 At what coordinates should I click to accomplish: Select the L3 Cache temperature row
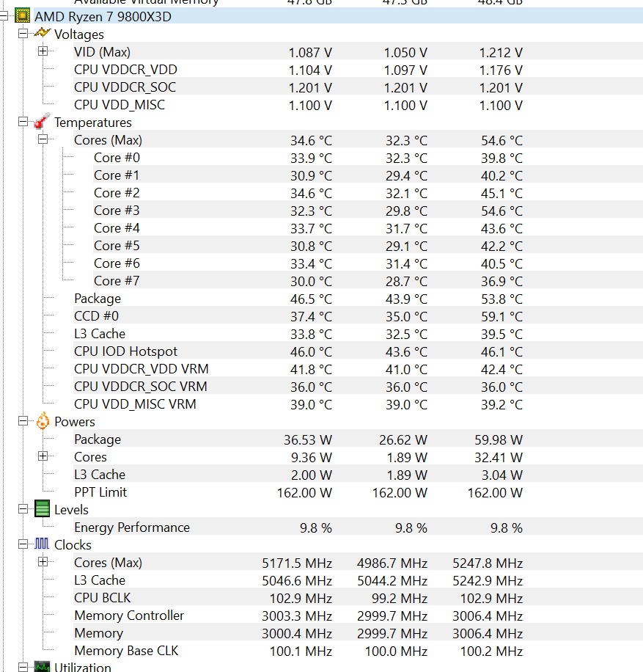(358, 333)
